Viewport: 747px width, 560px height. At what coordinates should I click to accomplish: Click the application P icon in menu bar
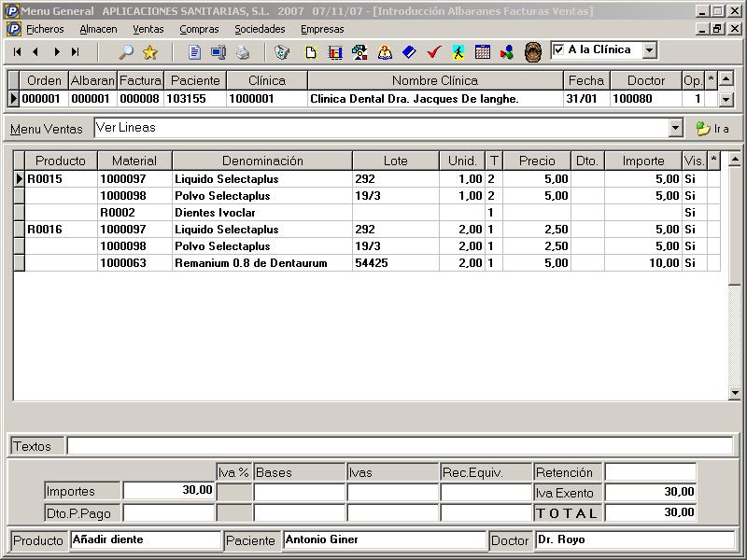point(14,29)
